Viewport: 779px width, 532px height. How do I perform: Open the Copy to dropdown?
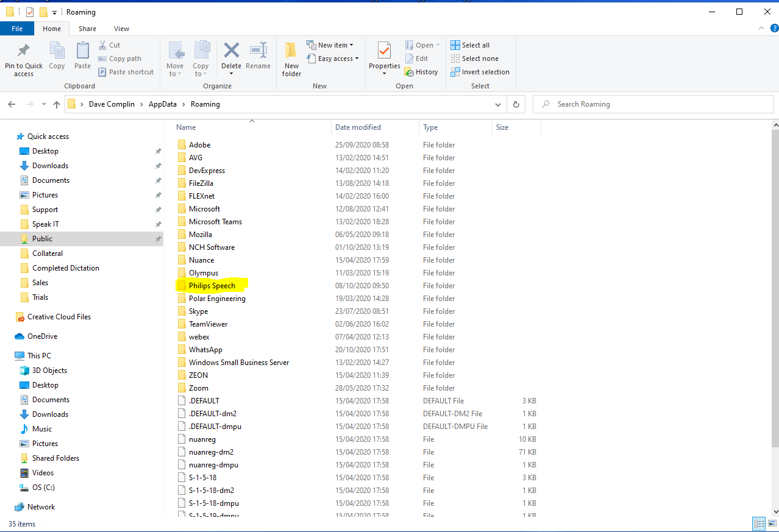[201, 59]
